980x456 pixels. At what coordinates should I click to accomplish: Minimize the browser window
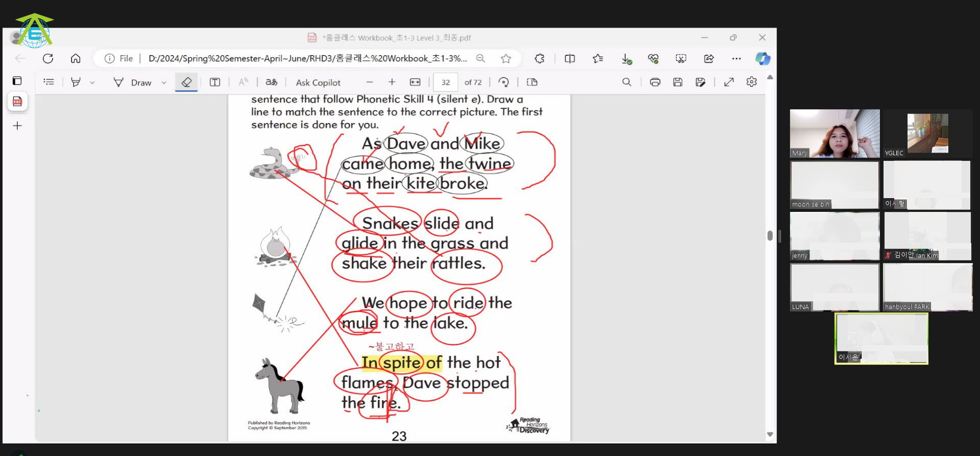704,37
